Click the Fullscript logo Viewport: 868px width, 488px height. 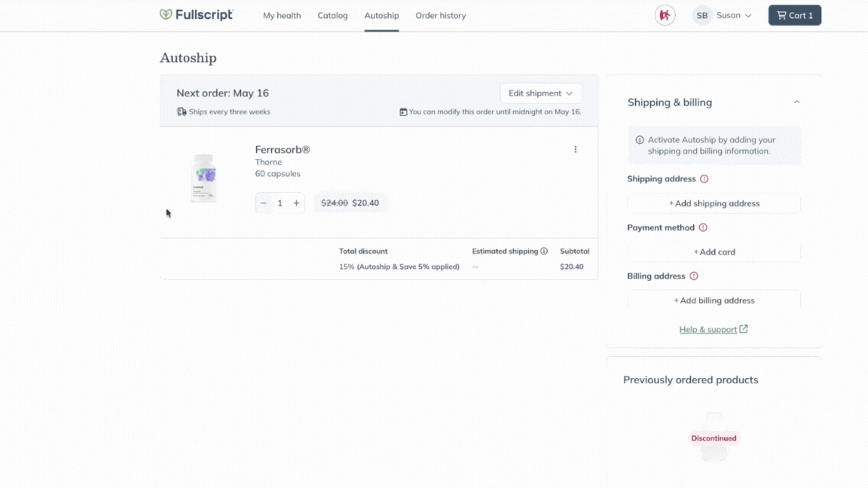(x=197, y=15)
